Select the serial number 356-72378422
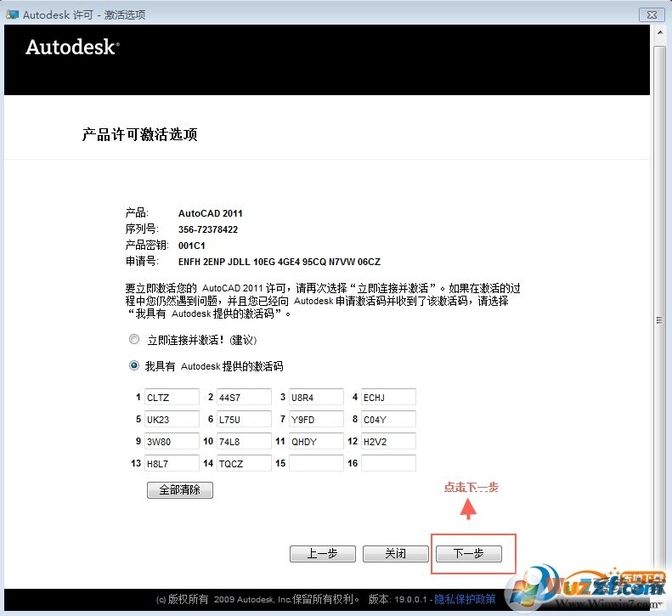The width and height of the screenshot is (672, 616). point(208,229)
